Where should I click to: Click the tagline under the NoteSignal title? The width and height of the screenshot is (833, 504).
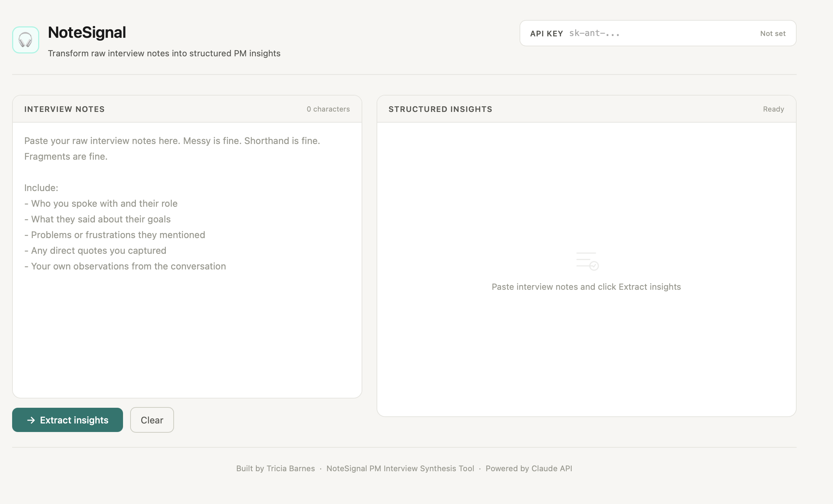click(164, 53)
